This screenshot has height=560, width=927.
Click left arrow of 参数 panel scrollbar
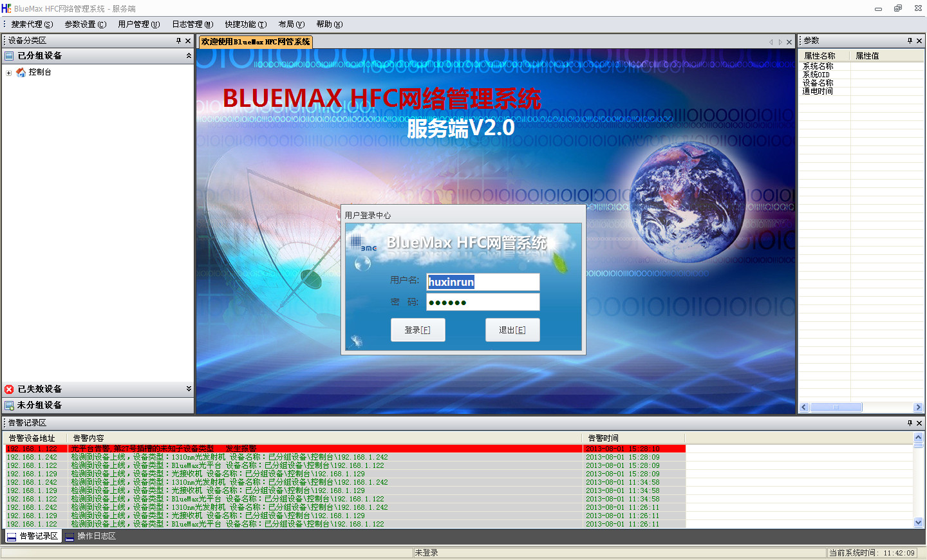tap(804, 407)
